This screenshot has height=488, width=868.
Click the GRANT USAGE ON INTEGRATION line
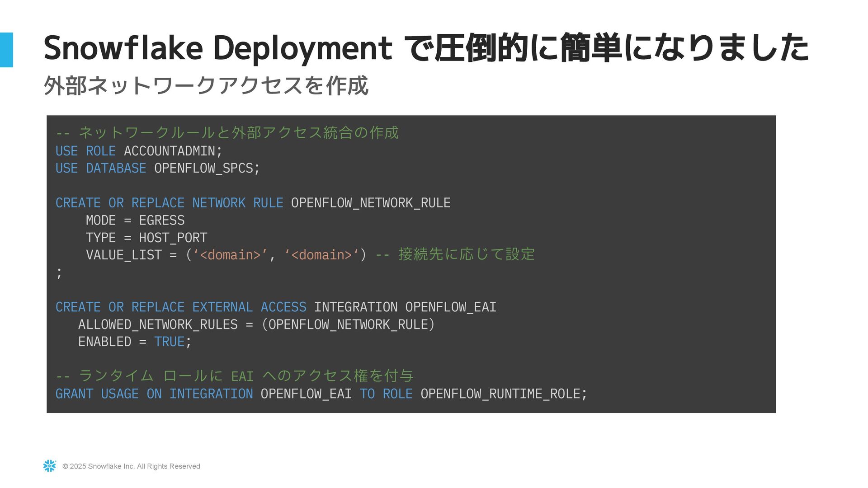coord(321,394)
